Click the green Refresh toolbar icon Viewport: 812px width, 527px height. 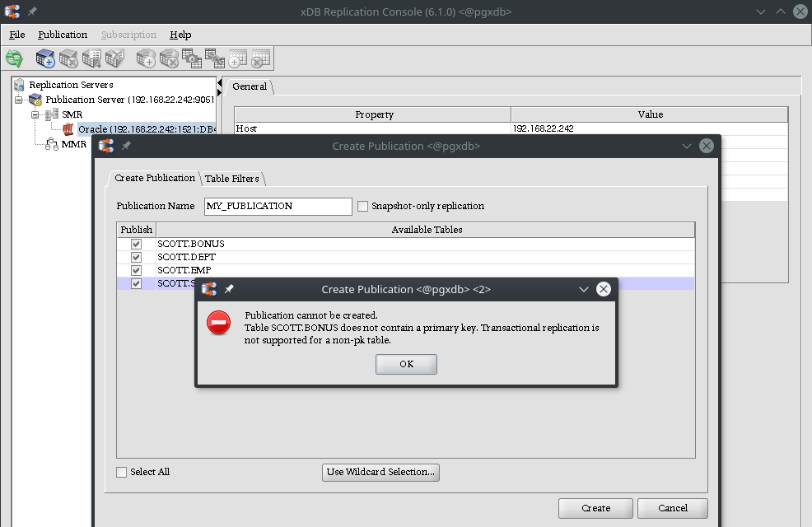point(15,58)
